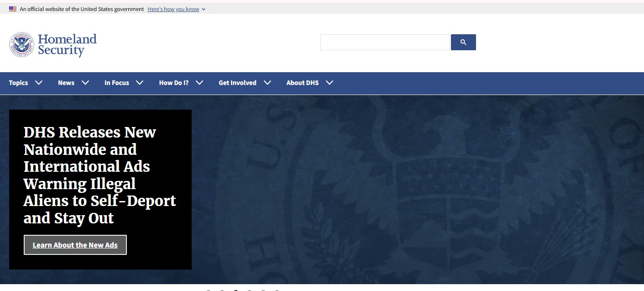Click the headline "DHS Releases New Nationwide and International Ads"
Viewport: 644px width, 291px height.
pos(99,175)
